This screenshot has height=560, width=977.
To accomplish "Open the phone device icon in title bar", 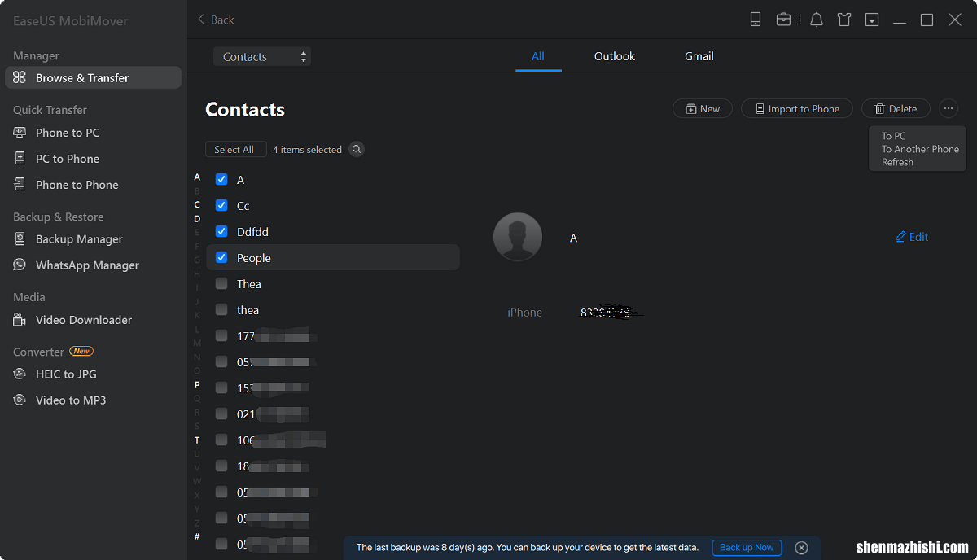I will [756, 20].
